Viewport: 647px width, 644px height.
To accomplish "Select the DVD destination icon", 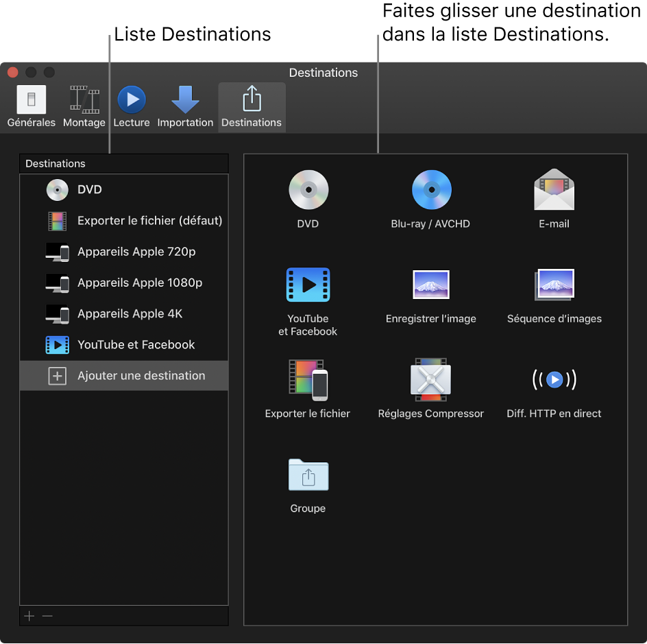I will click(x=308, y=190).
